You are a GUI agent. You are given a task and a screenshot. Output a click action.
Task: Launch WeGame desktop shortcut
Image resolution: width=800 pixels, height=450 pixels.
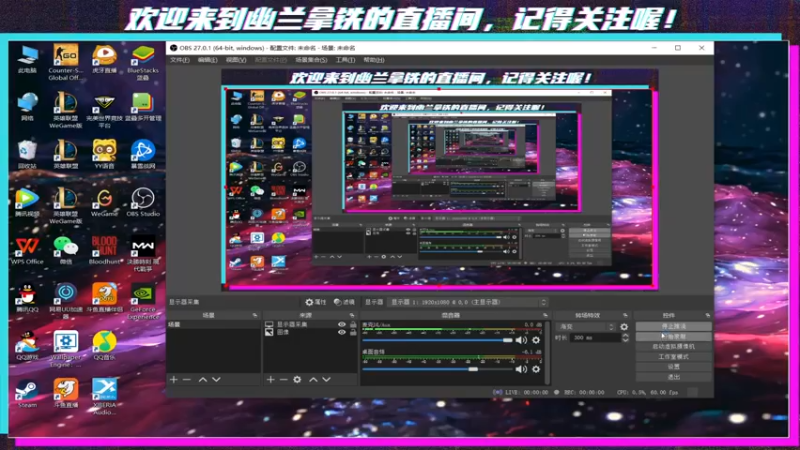coord(105,202)
